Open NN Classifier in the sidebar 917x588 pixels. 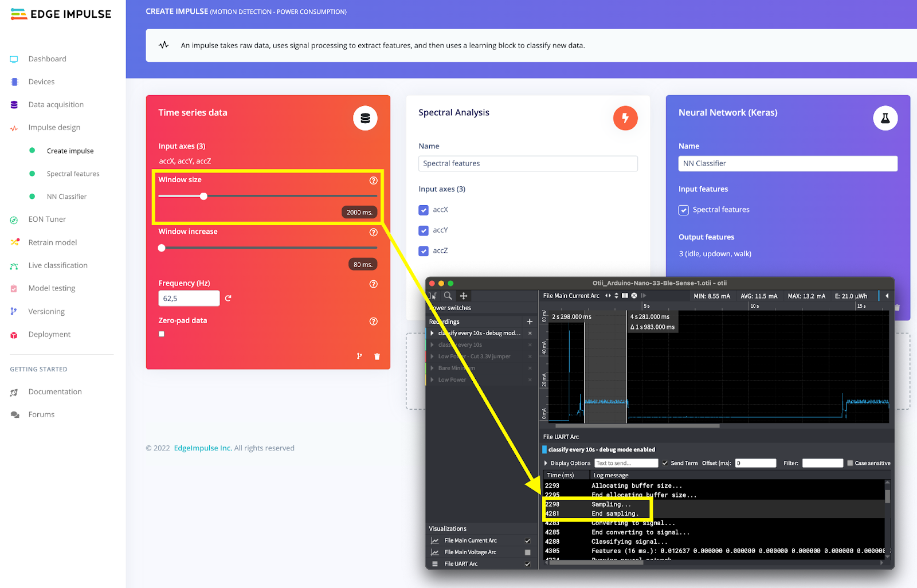pos(66,197)
